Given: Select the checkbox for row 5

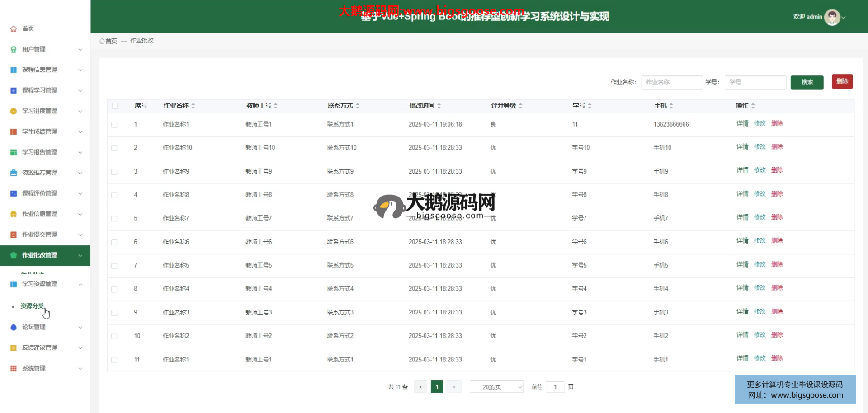Looking at the screenshot, I should coord(114,219).
